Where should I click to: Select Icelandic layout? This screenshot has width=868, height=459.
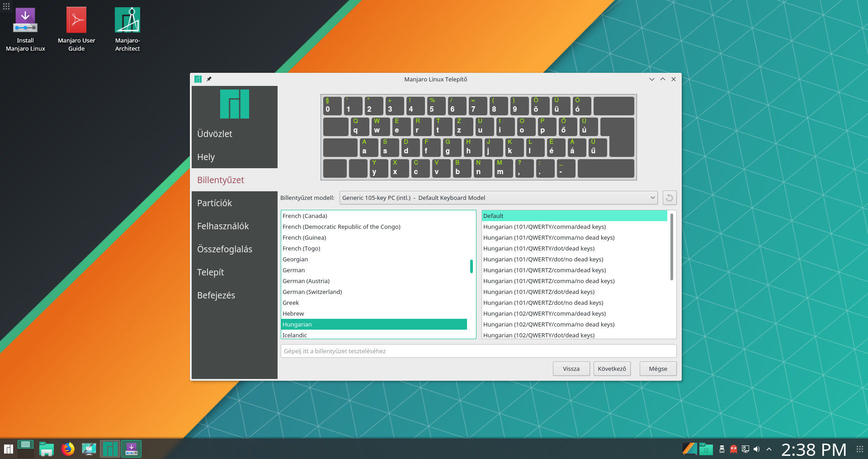374,335
